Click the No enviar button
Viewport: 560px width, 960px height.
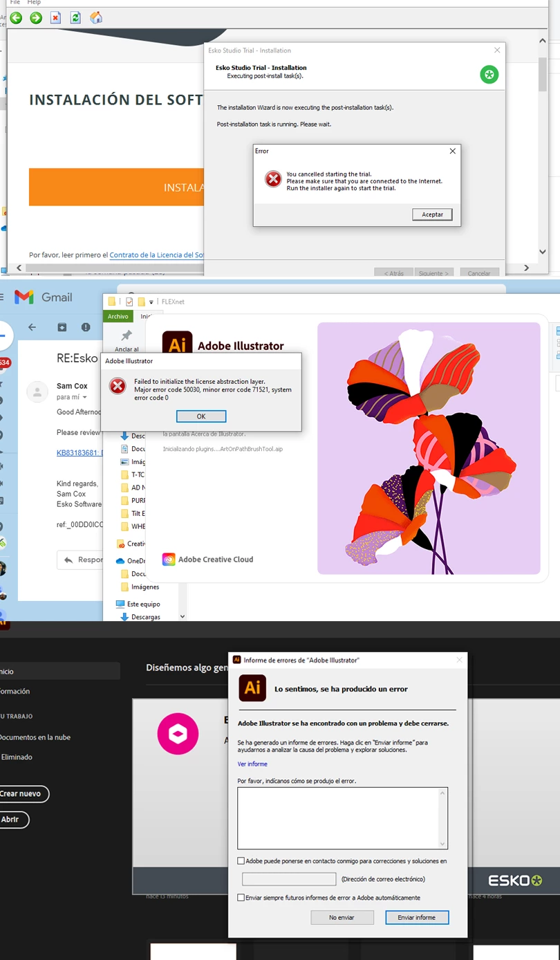pyautogui.click(x=342, y=917)
